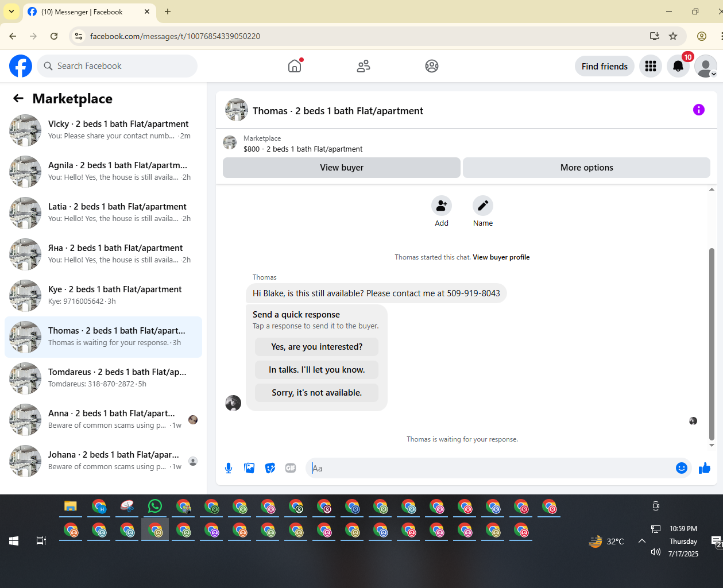Show hidden system tray icons
This screenshot has height=588, width=723.
click(642, 541)
